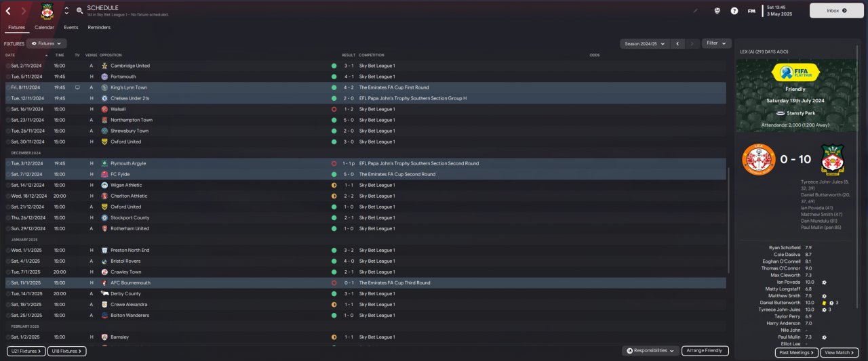
Task: Expand the Filter dropdown
Action: [716, 43]
